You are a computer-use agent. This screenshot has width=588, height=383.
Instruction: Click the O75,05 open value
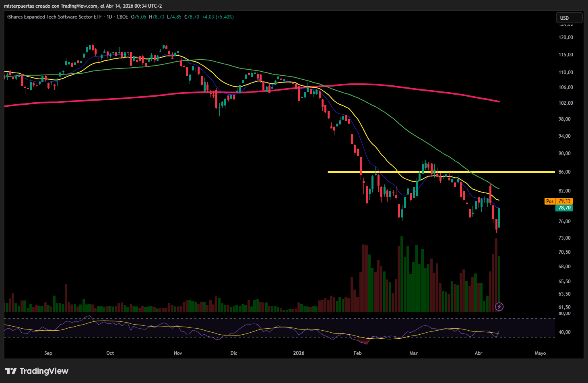[139, 17]
